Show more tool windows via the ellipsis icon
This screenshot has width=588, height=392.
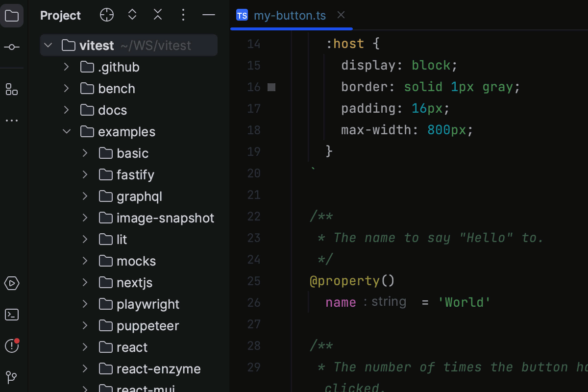(x=12, y=121)
